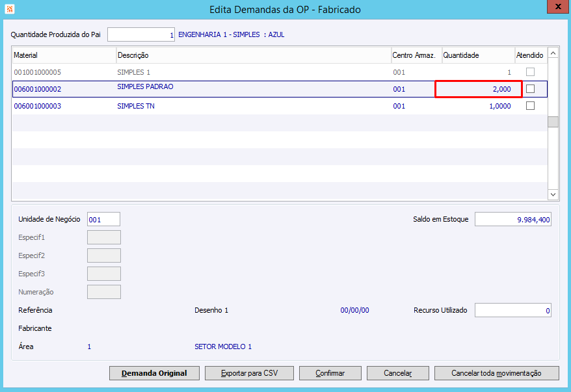
Task: Click the application icon in title bar
Action: coord(10,8)
